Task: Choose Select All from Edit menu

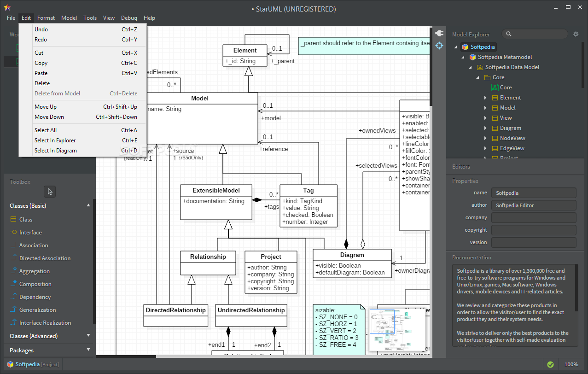Action: 83,130
